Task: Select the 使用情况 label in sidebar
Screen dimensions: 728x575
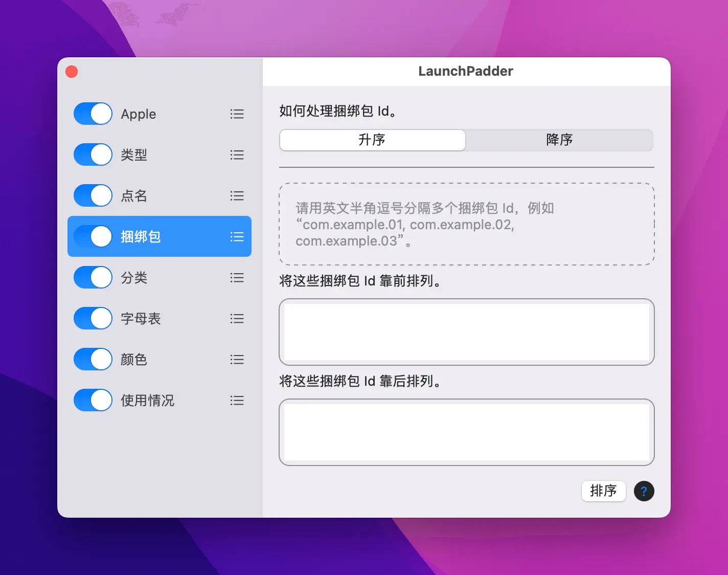Action: 147,400
